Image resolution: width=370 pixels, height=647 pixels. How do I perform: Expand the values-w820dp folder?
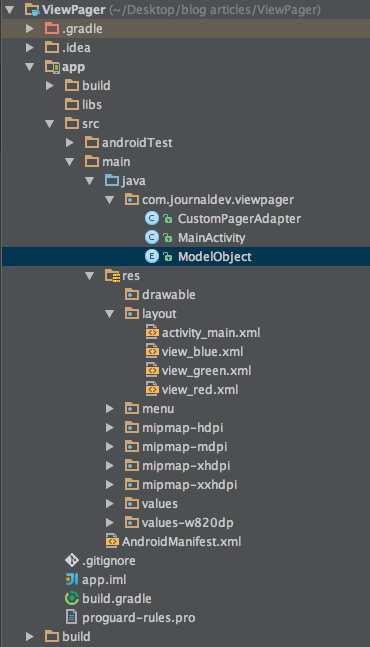click(110, 522)
